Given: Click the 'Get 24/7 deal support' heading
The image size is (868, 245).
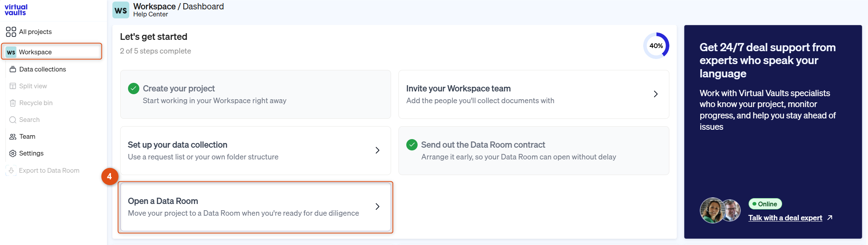Looking at the screenshot, I should coord(768,60).
